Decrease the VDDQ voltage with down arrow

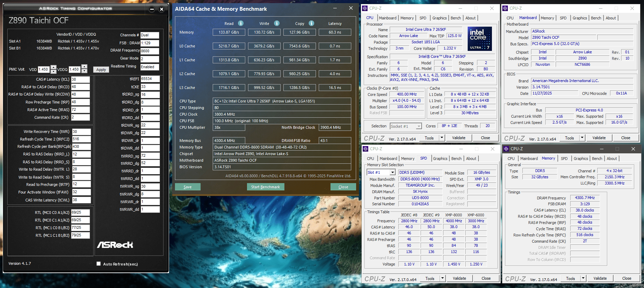84,71
